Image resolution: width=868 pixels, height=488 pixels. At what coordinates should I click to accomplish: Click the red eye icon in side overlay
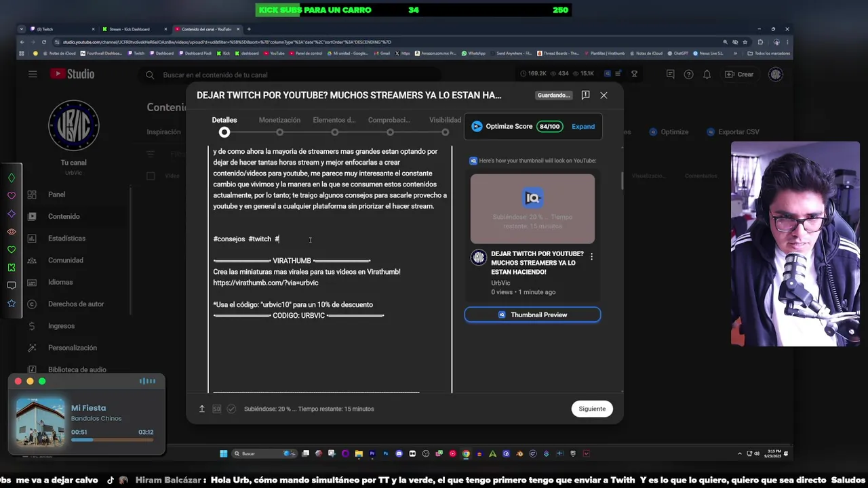[12, 232]
